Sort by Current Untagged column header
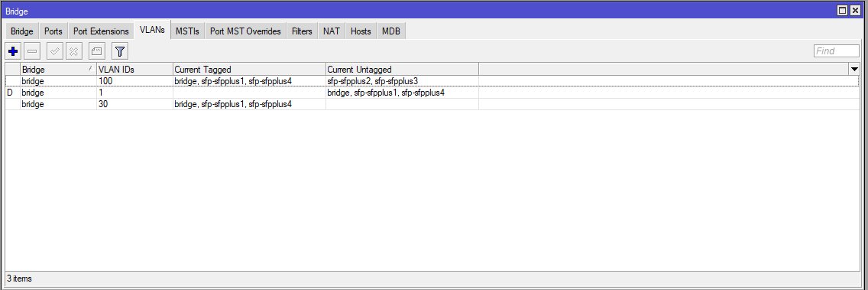The image size is (868, 290). coord(402,70)
